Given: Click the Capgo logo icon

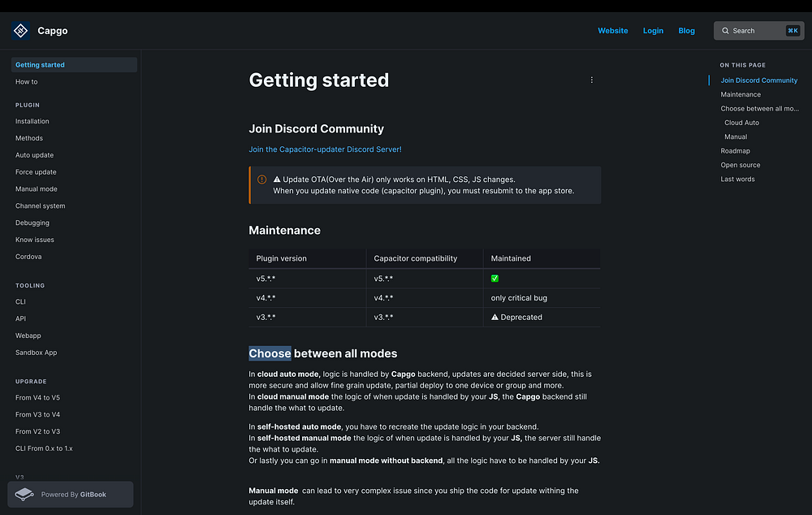Looking at the screenshot, I should pyautogui.click(x=20, y=31).
